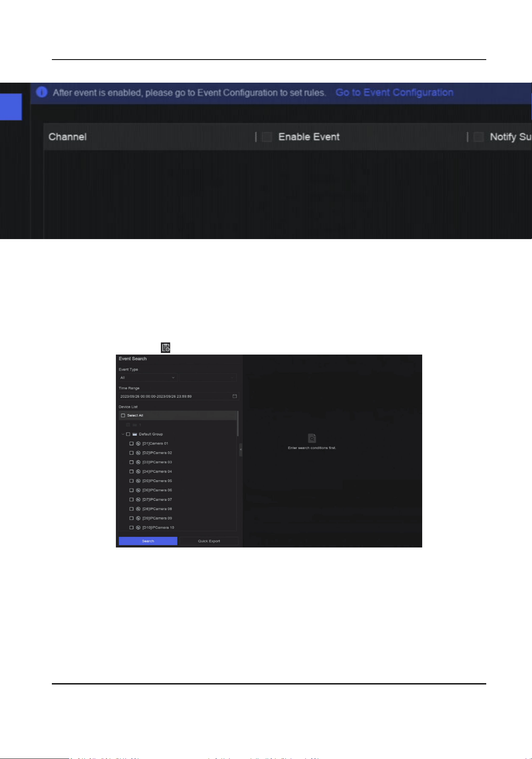This screenshot has height=759, width=532.
Task: Click the [D6]IPCamera 06 label
Action: 157,490
